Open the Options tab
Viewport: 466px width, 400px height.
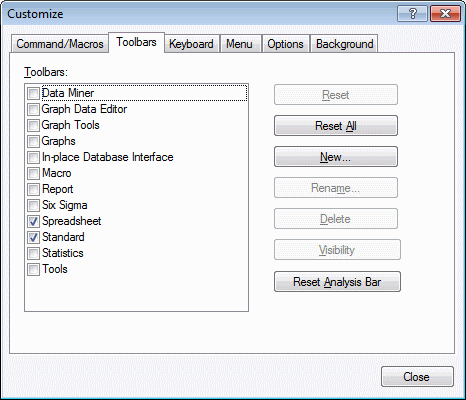coord(285,44)
